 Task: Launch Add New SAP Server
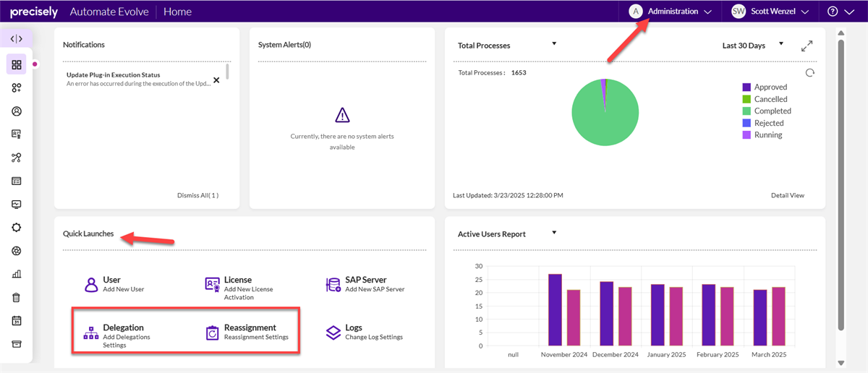click(375, 289)
